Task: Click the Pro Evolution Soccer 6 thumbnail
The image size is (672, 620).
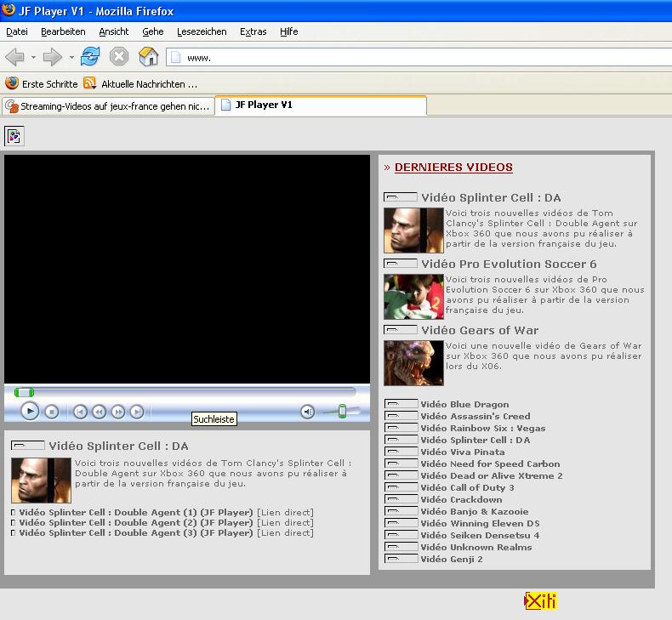Action: [413, 297]
